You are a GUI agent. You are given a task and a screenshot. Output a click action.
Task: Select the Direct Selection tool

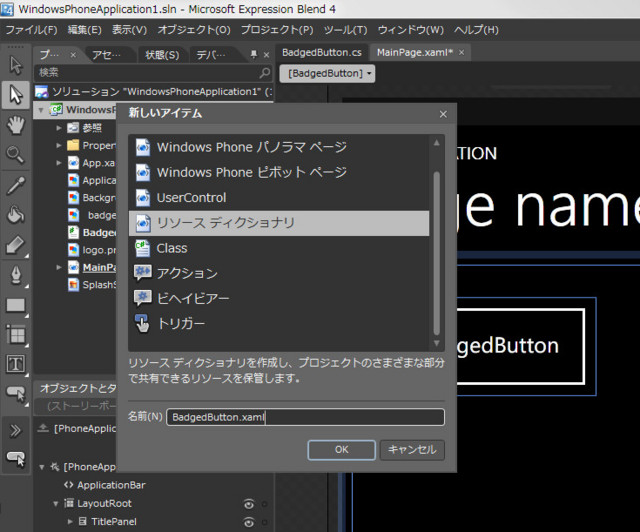pos(16,94)
